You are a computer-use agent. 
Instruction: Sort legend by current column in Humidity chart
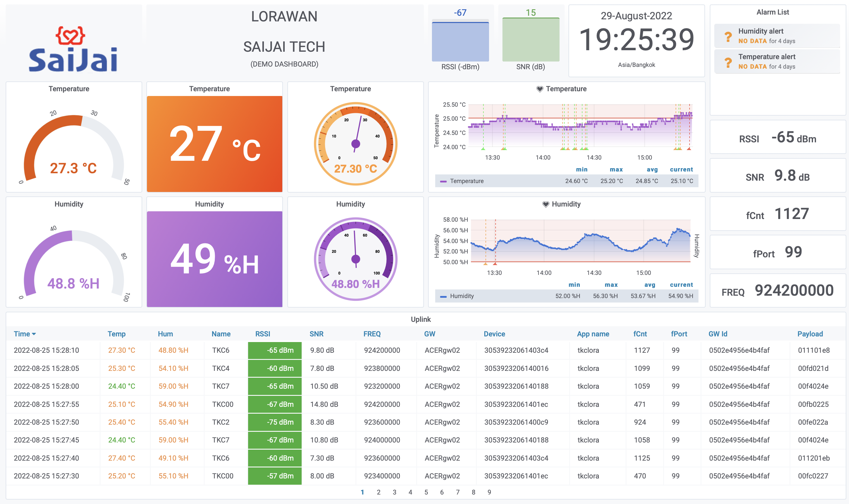click(x=681, y=285)
